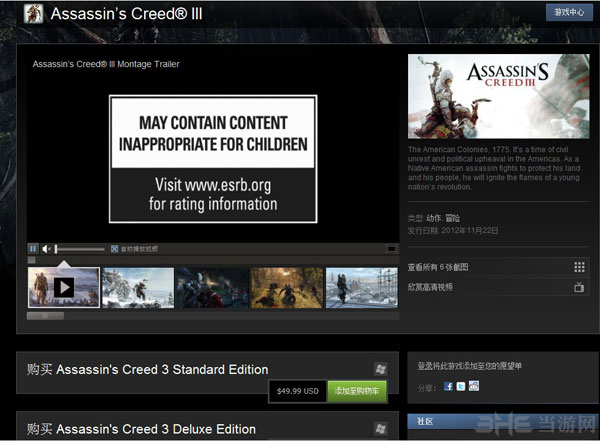Adjust the volume slider
The height and width of the screenshot is (441, 600).
[x=80, y=249]
